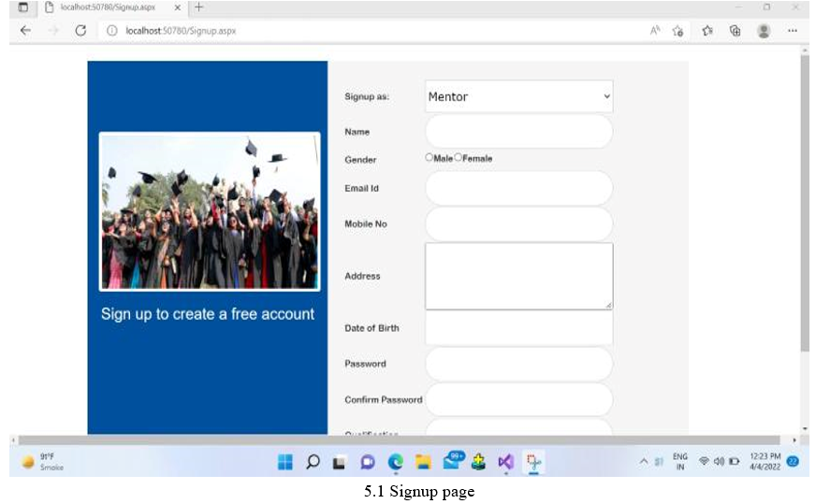Open Windows Search from taskbar
Viewport: 816px width, 504px height.
coord(313,462)
